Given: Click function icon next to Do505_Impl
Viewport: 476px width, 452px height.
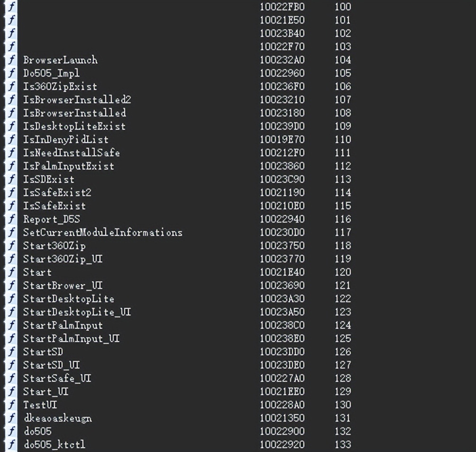Looking at the screenshot, I should [x=11, y=73].
